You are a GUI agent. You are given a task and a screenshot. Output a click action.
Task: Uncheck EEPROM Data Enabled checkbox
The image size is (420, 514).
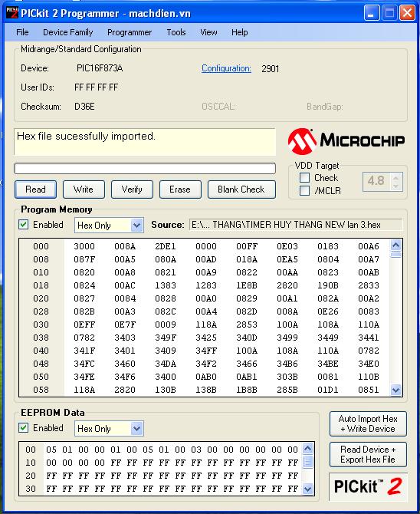23,428
